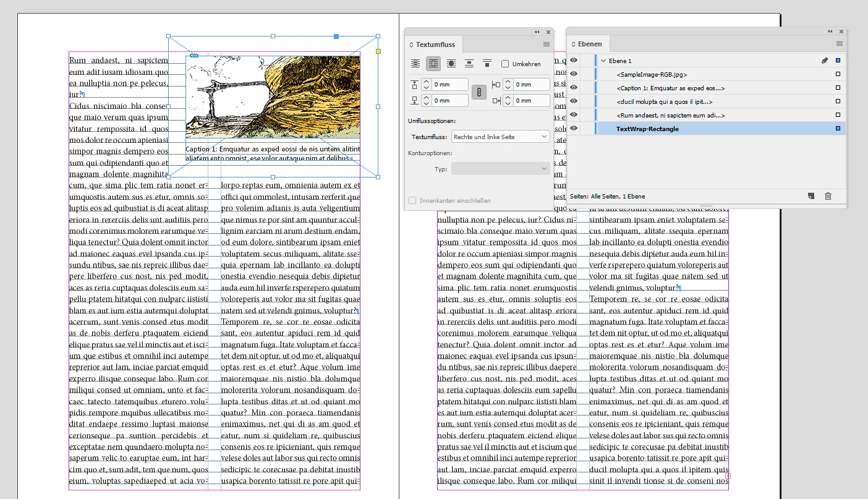Hide the TextWrap-Rectangle object
The image size is (868, 499).
[574, 129]
